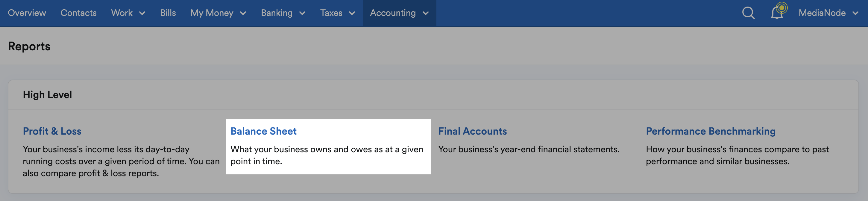The width and height of the screenshot is (868, 201).
Task: Select the Banking menu label
Action: tap(277, 13)
